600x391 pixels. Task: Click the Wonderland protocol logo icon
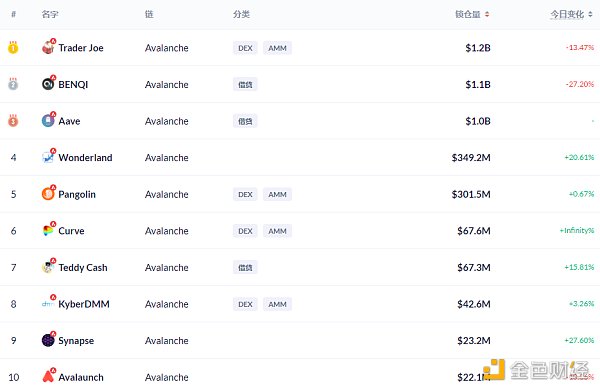tap(48, 157)
